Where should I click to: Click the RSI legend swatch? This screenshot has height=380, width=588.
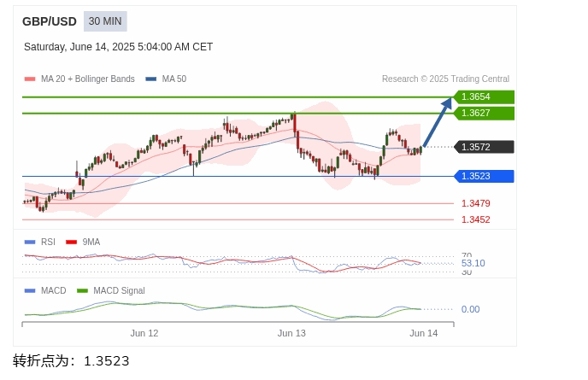(30, 243)
